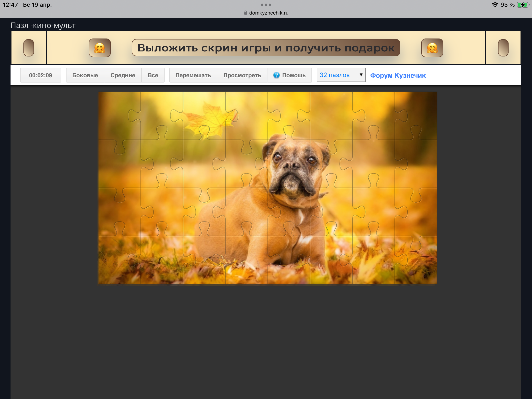
Task: Click the Перемешать shuffle button
Action: tap(193, 75)
